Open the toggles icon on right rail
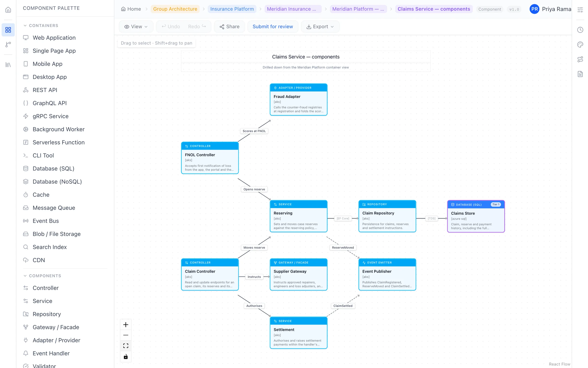The width and height of the screenshot is (588, 368). (x=580, y=59)
